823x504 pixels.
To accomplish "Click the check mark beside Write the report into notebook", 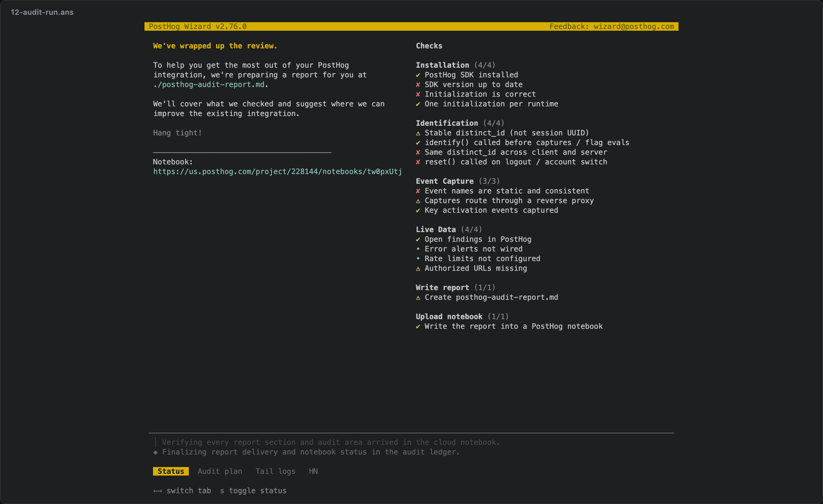I will tap(418, 327).
